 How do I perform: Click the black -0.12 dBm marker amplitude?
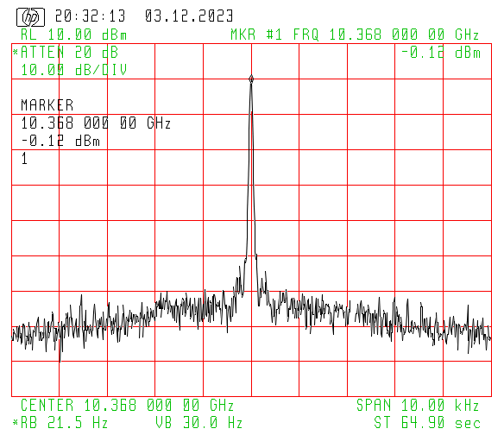click(60, 141)
